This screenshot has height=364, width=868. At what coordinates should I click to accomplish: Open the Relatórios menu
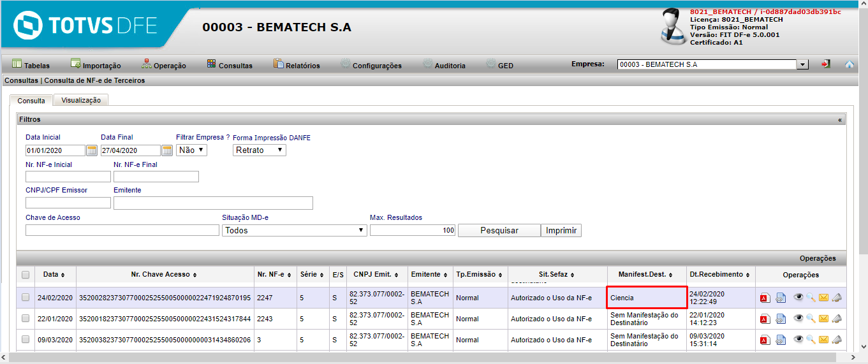coord(297,64)
